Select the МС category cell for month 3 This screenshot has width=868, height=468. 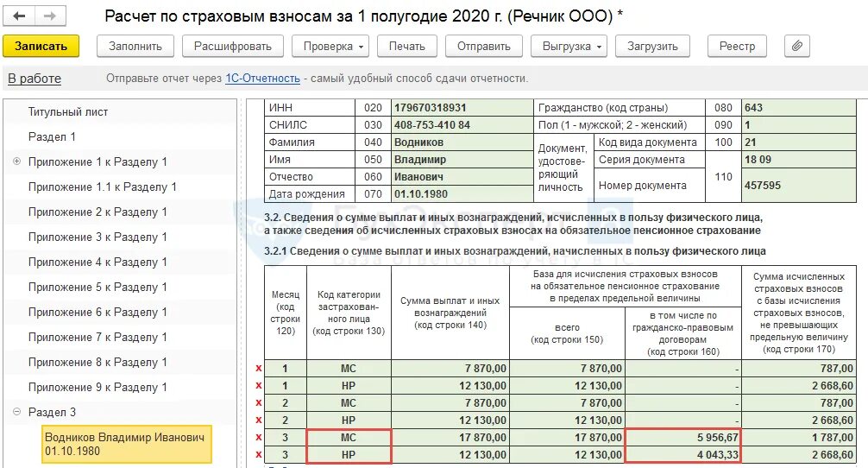(349, 438)
